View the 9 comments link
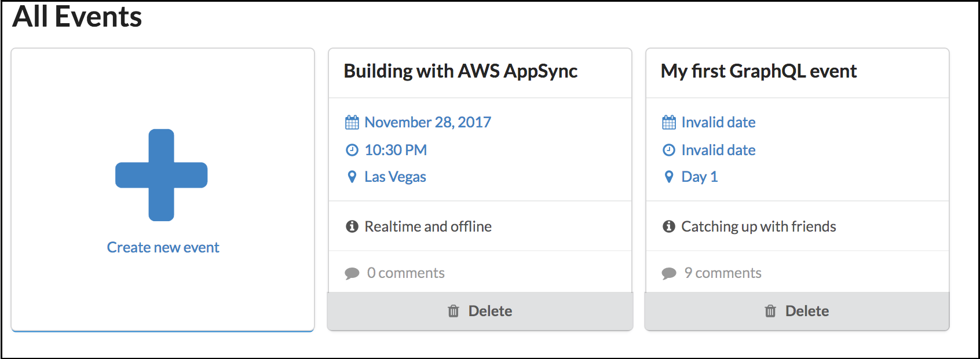Viewport: 980px width, 359px height. click(722, 273)
